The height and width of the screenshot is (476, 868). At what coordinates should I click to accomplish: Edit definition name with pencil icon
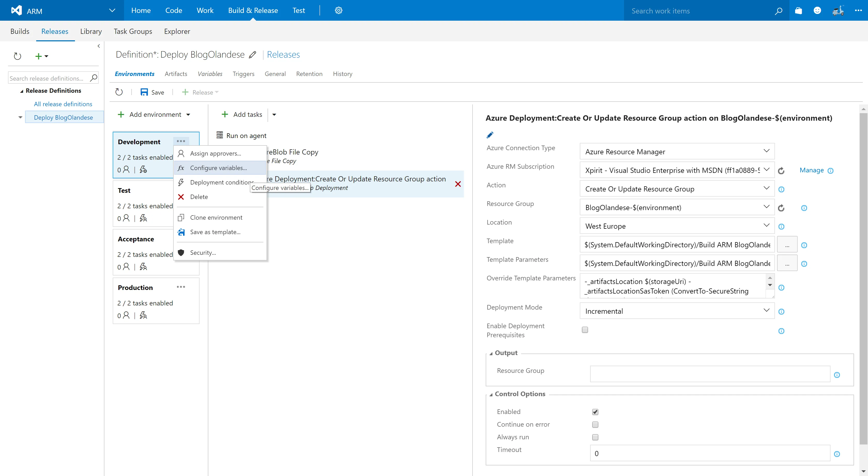click(x=253, y=55)
